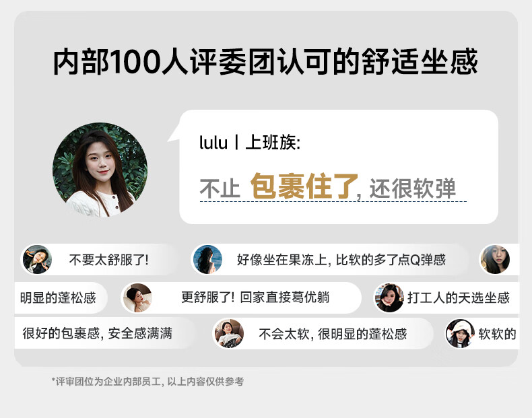Click the partially visible avatar at right edge of first row

coord(495,260)
